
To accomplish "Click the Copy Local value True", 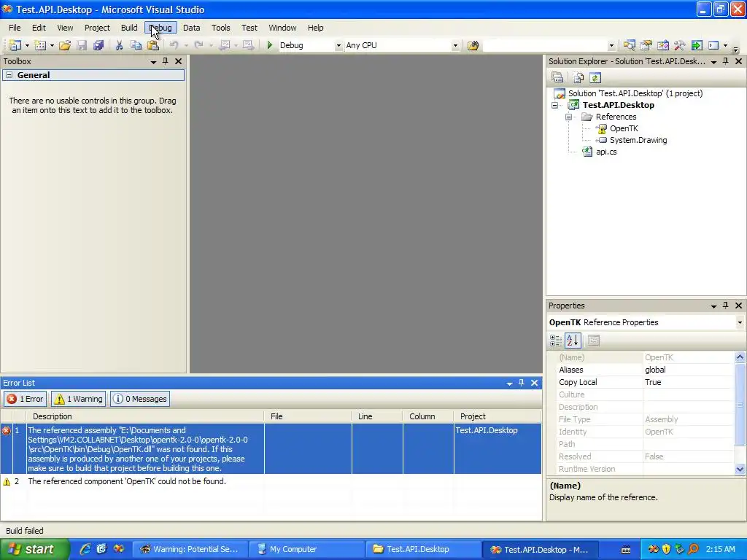I will click(688, 382).
